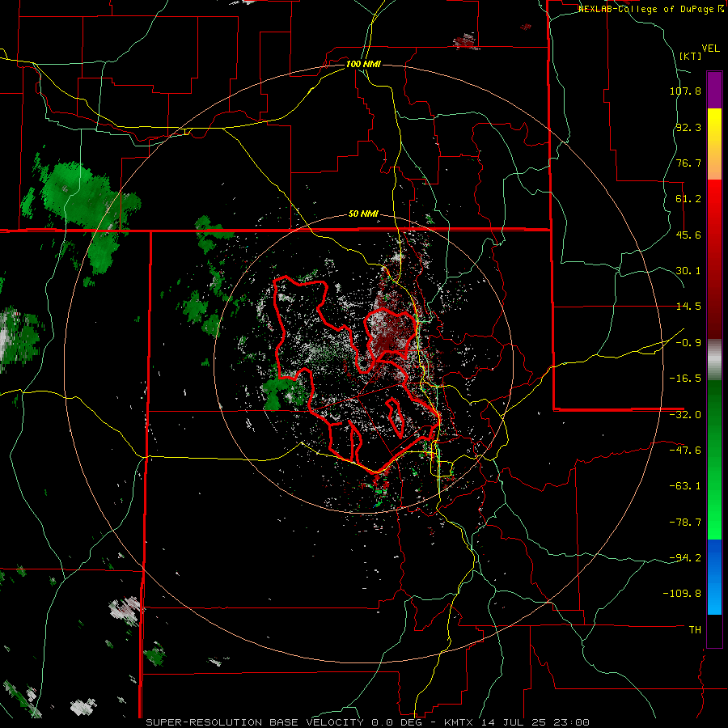Pick the purple segment of the velocity color bar
728x728 pixels.
tap(714, 90)
